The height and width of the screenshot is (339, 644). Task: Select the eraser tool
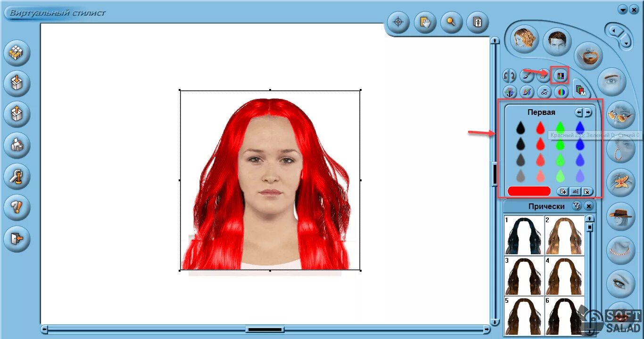[x=544, y=75]
